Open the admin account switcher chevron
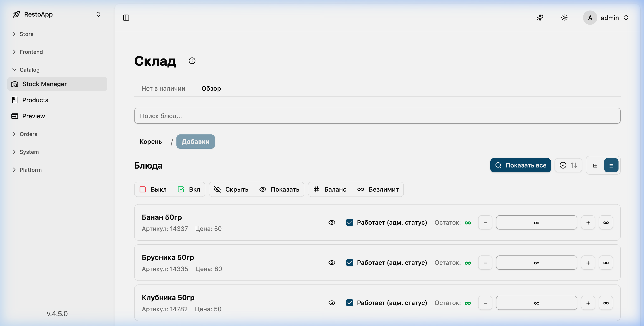Image resolution: width=644 pixels, height=326 pixels. [x=627, y=17]
